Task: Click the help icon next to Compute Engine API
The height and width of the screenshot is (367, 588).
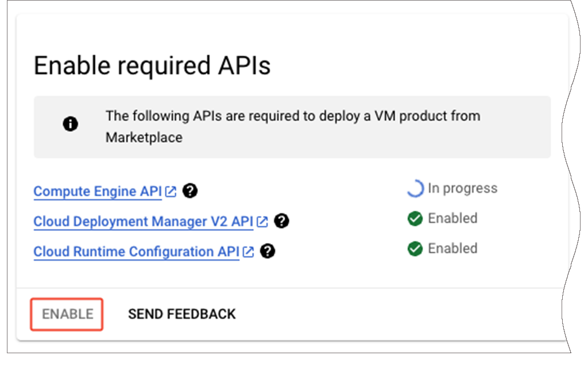Action: (x=191, y=191)
